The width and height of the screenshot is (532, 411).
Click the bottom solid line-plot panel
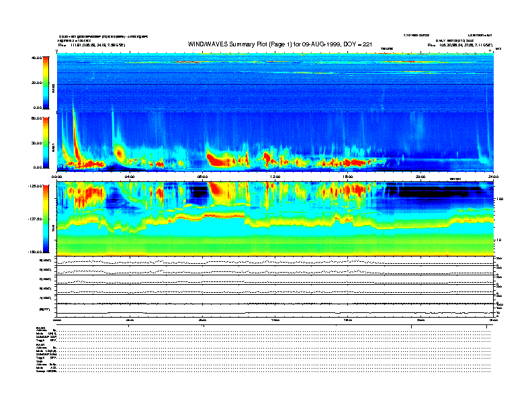[x=275, y=310]
